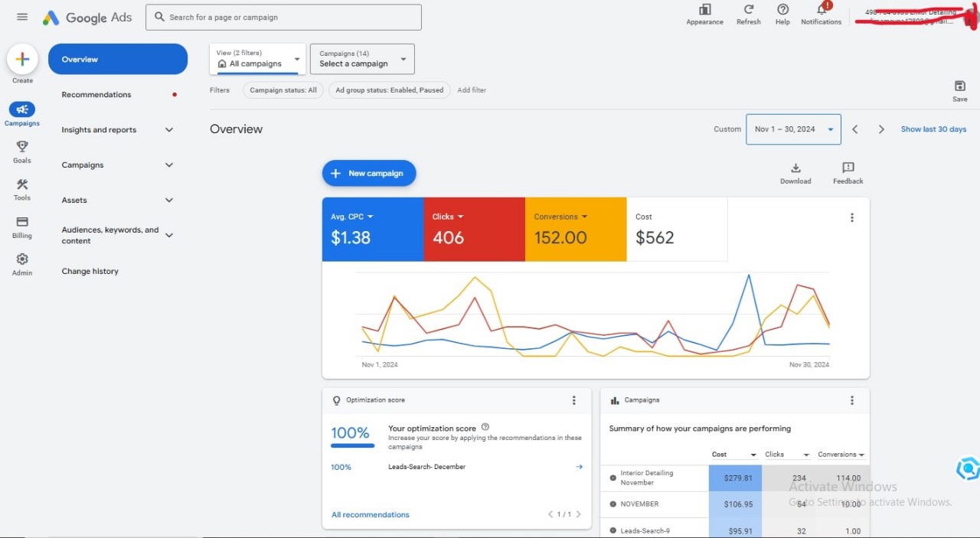980x538 pixels.
Task: Click the Campaign status: All filter chip
Action: tap(283, 90)
